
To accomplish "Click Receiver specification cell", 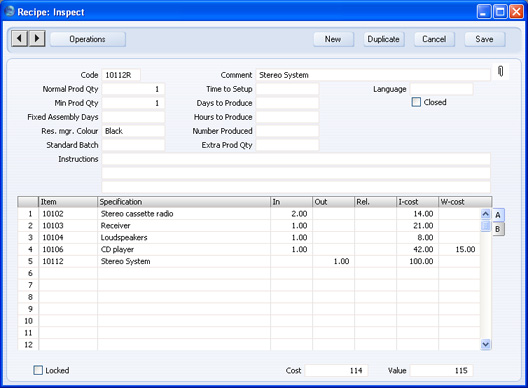I will tap(184, 226).
